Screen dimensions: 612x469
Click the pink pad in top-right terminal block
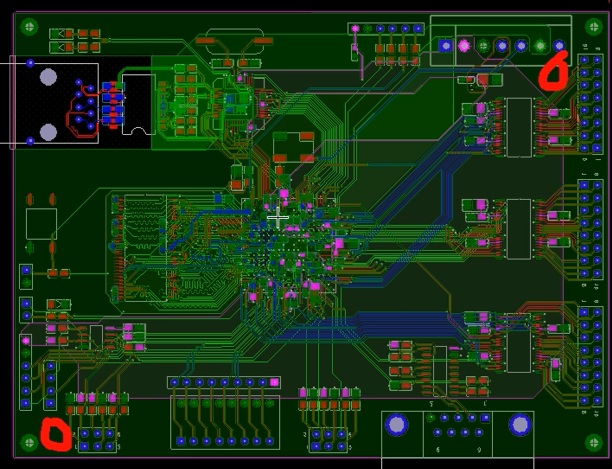464,45
